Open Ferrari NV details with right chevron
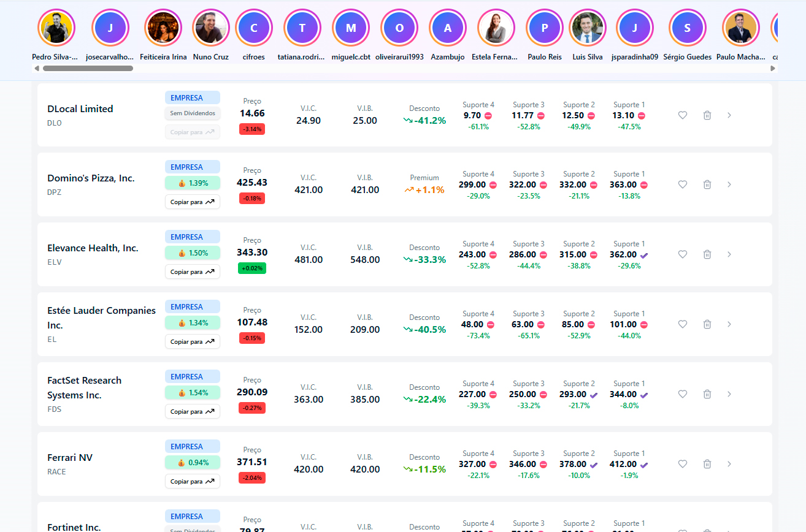 [729, 464]
